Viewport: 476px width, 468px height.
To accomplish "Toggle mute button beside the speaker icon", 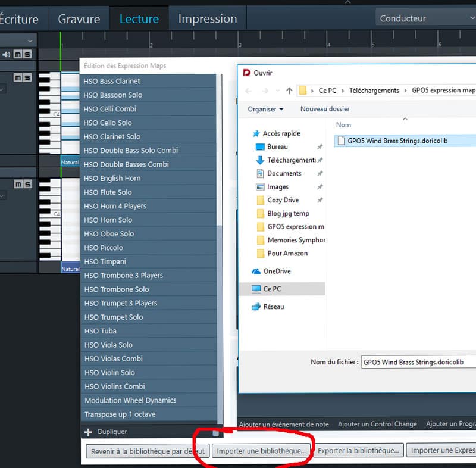I will point(17,55).
